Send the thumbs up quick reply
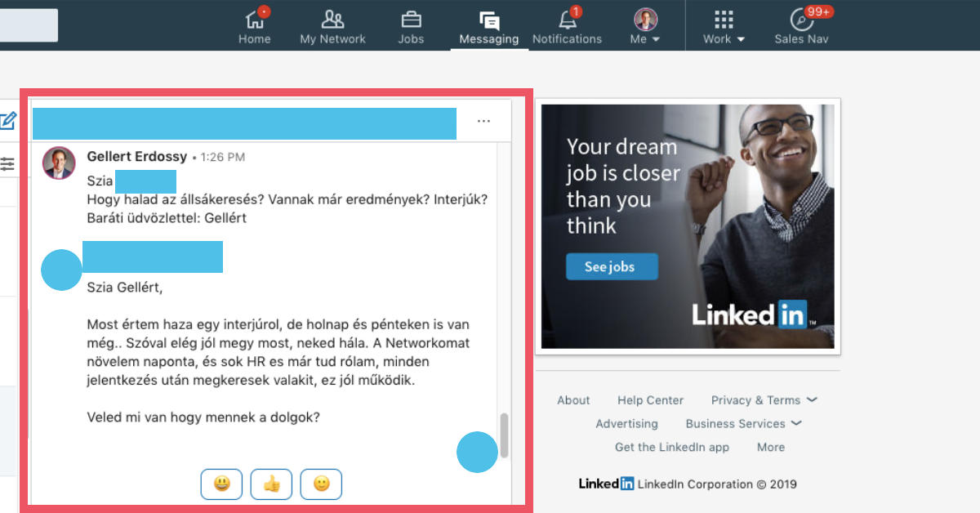 point(271,484)
